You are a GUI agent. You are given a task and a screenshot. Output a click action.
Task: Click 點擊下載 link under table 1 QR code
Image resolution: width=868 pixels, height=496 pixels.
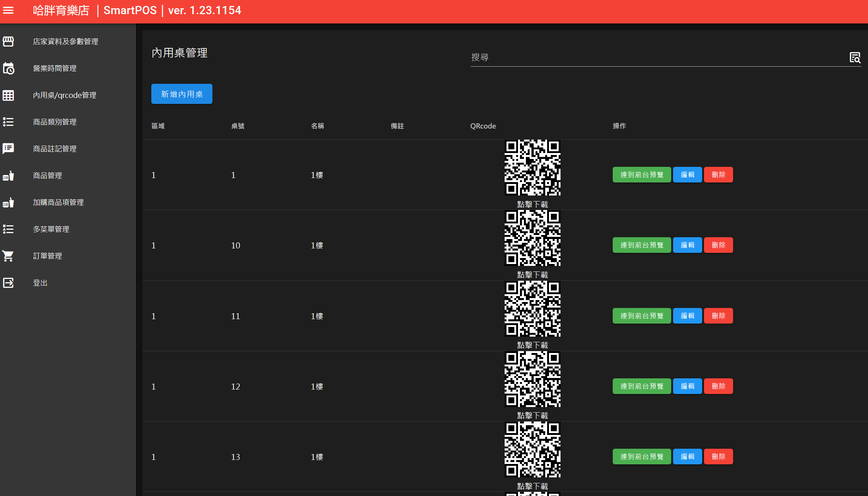[533, 204]
